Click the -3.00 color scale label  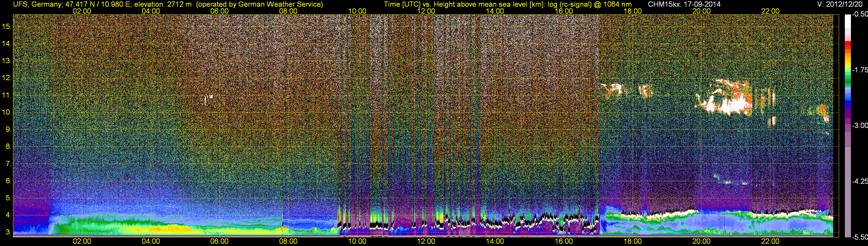point(860,125)
